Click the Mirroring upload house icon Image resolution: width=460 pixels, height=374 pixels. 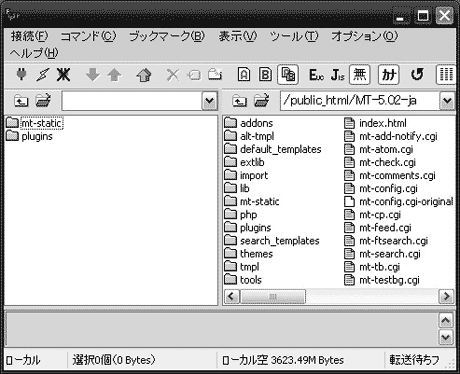click(x=144, y=75)
